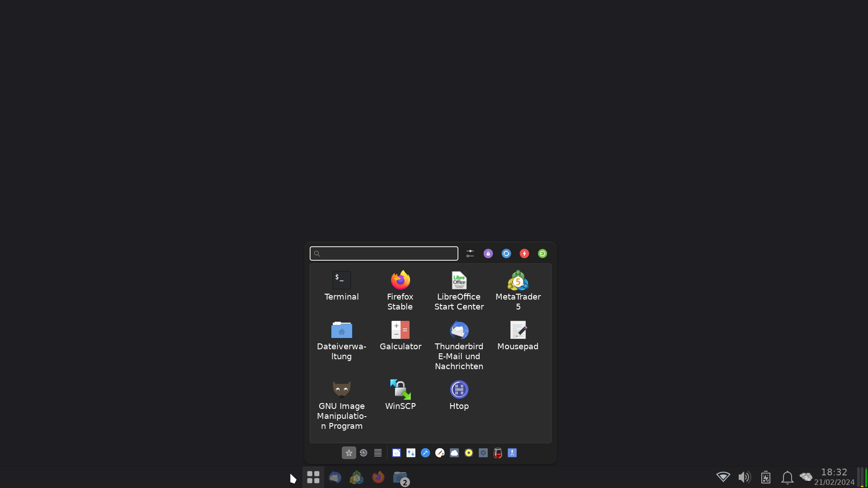
Task: Open menu settings sliders icon
Action: [x=470, y=253]
